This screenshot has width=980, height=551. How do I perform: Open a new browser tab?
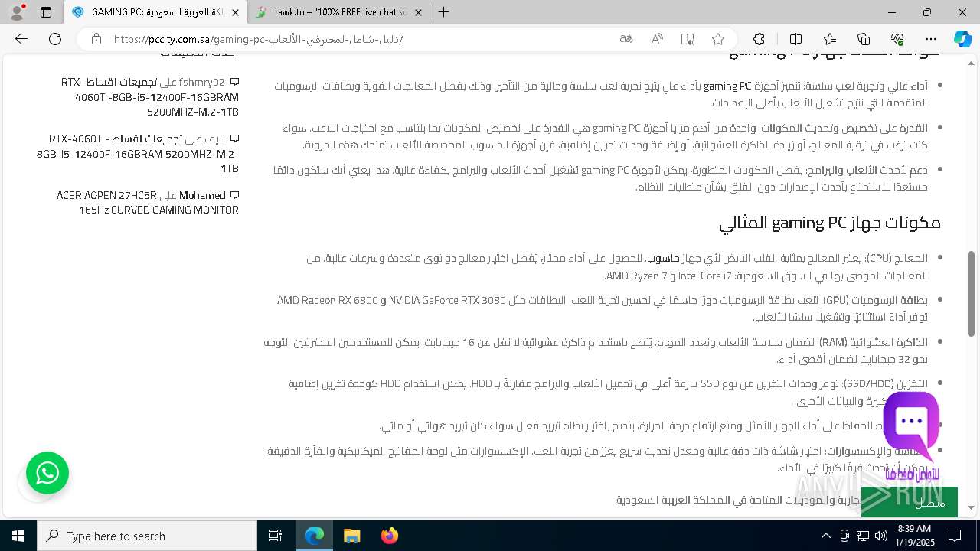(443, 12)
